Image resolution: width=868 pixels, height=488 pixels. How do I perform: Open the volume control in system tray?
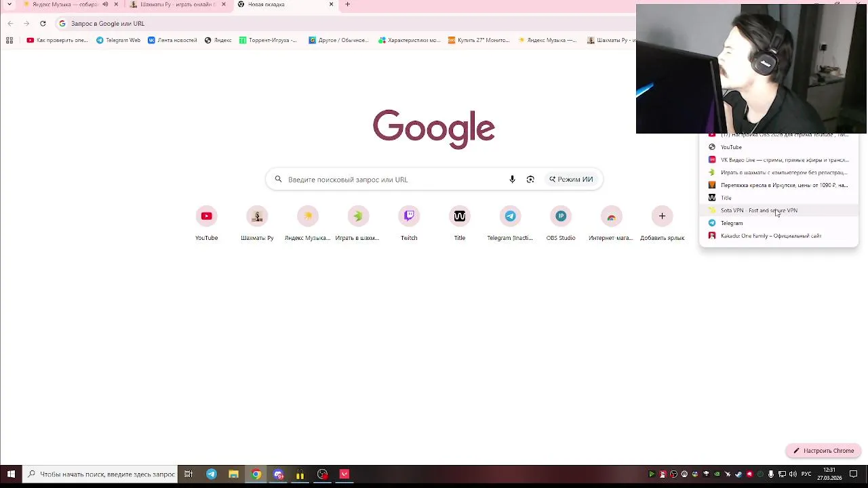(793, 474)
